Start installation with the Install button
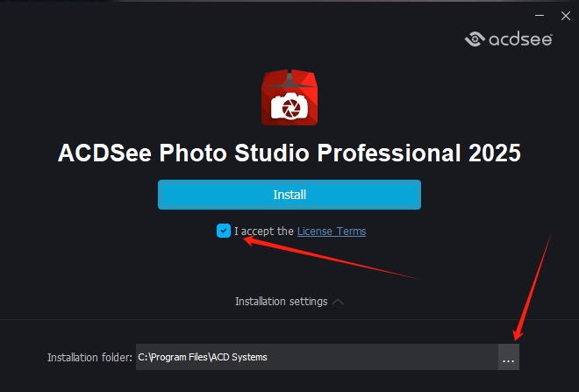 click(x=289, y=195)
